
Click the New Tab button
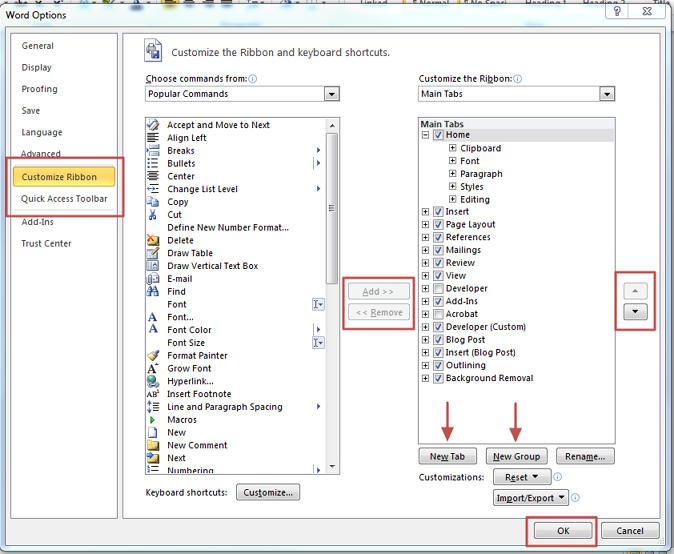tap(447, 456)
